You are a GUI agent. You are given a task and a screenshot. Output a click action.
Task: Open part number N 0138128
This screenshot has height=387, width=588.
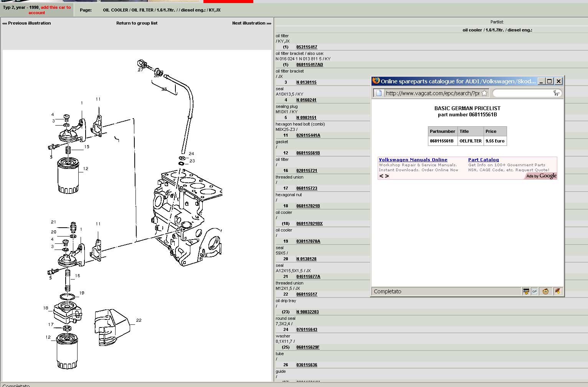tap(306, 259)
